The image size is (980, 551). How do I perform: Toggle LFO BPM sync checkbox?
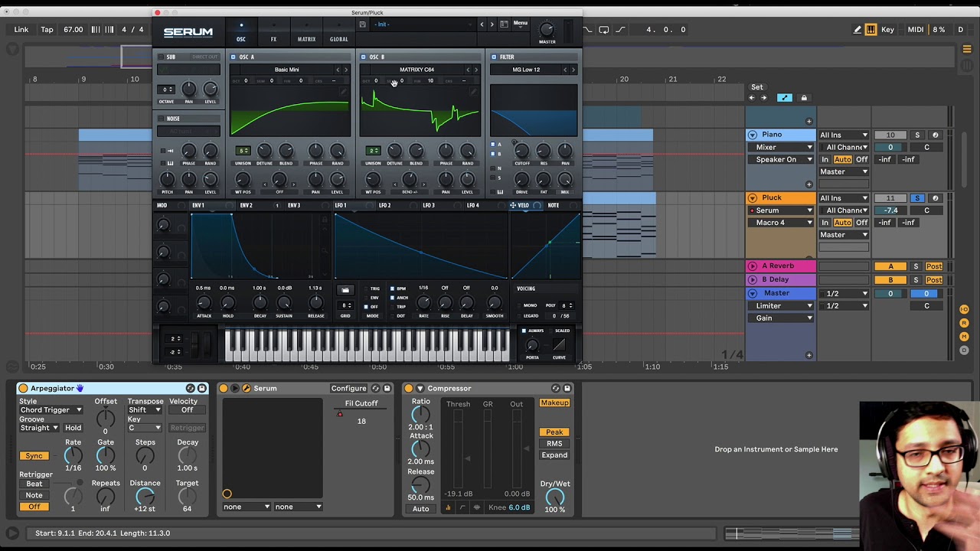click(393, 289)
